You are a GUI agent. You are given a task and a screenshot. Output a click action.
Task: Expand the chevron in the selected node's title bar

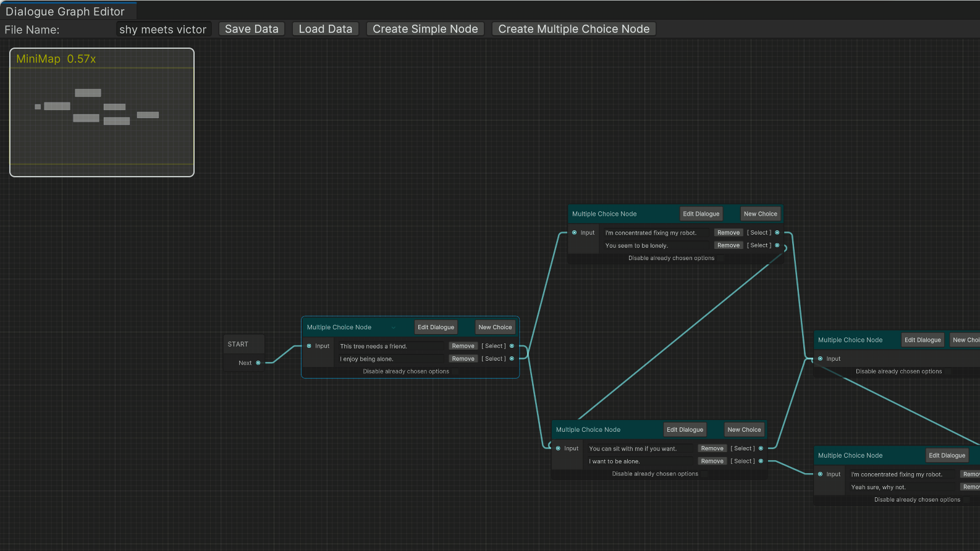click(394, 327)
